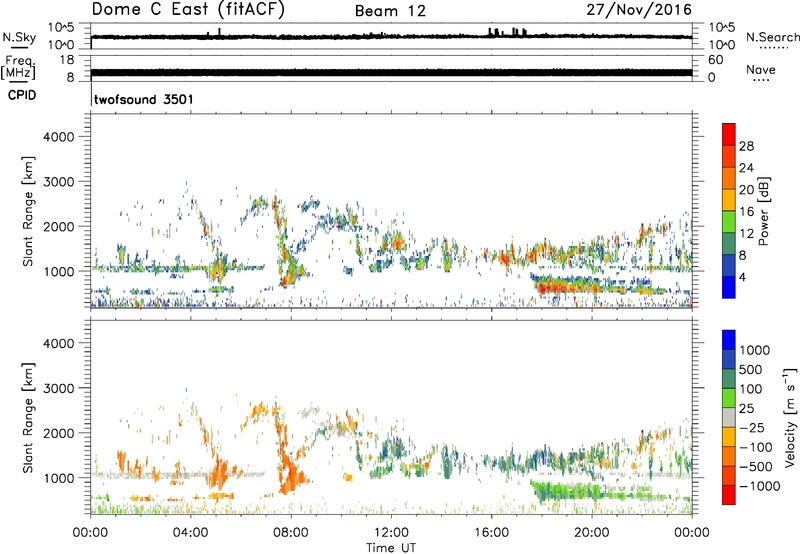Click the "60" Nave axis value
800x554 pixels.
pos(715,60)
